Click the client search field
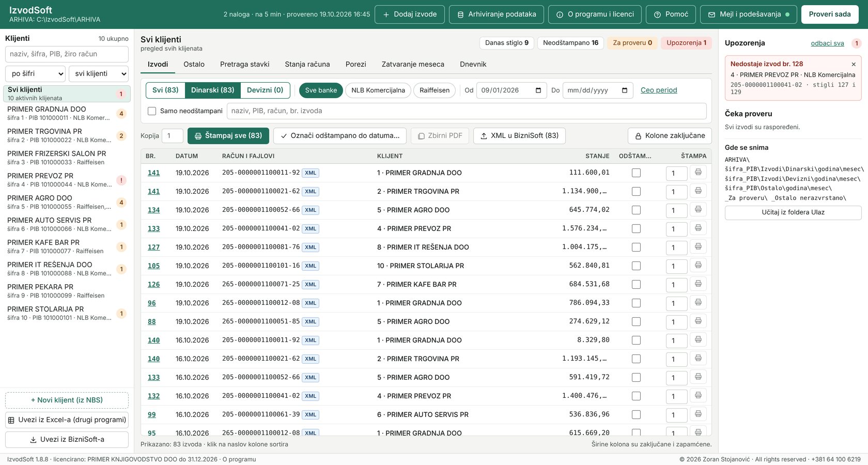868x465 pixels. pyautogui.click(x=67, y=54)
